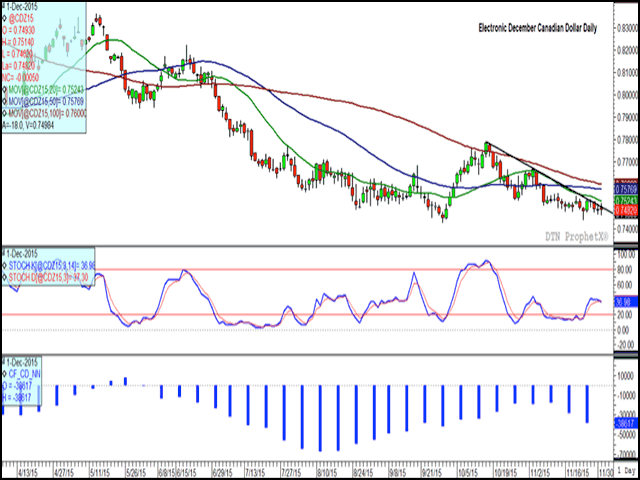Screen dimensions: 640x480
Task: Click the diamond marker beside @CDZ15 symbol
Action: 5,19
